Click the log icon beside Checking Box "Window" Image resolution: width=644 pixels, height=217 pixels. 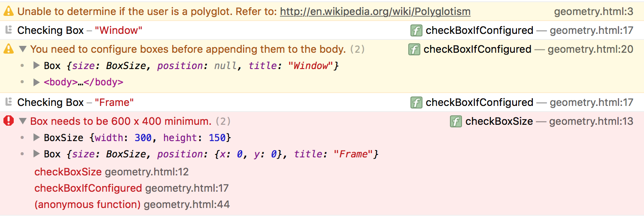pos(8,30)
